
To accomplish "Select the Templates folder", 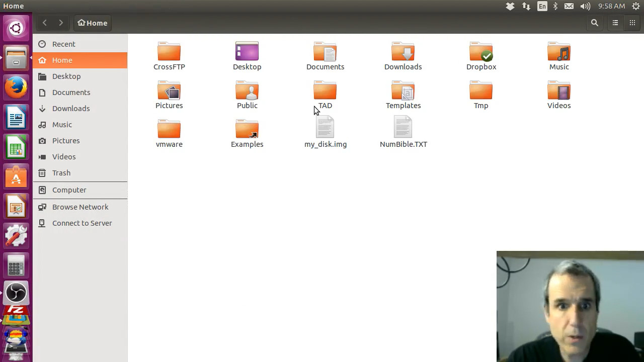I will click(x=403, y=95).
